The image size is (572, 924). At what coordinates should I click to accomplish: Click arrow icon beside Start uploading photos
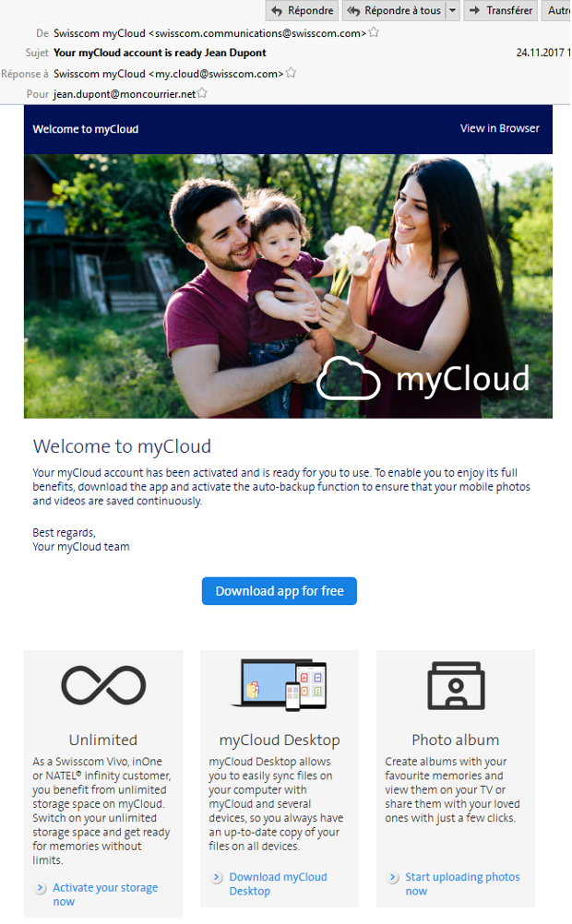pyautogui.click(x=393, y=878)
